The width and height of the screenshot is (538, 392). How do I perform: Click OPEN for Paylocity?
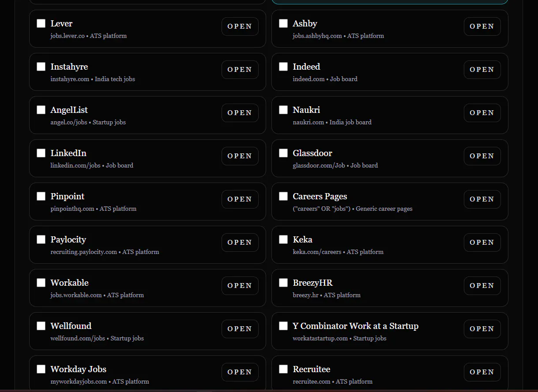pyautogui.click(x=240, y=243)
